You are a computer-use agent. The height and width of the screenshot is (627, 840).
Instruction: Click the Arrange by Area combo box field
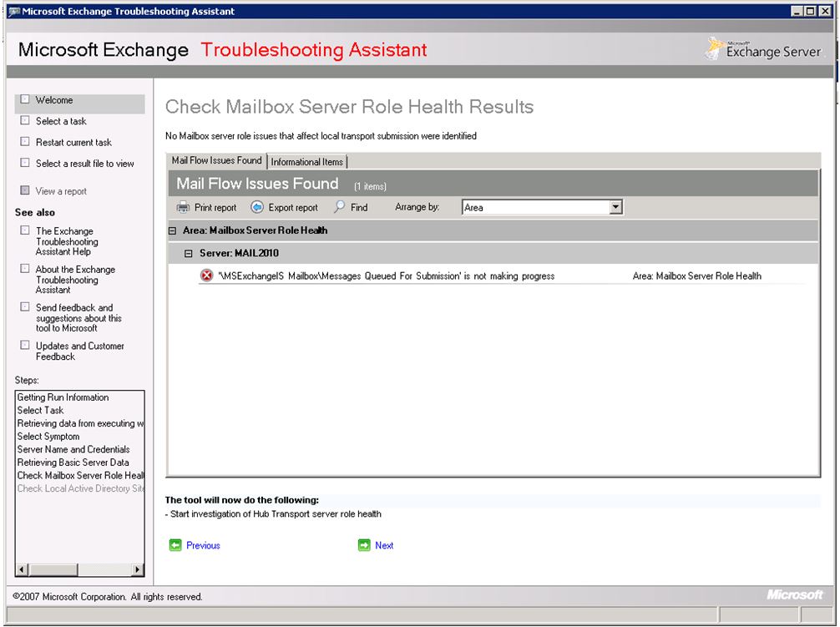point(542,207)
